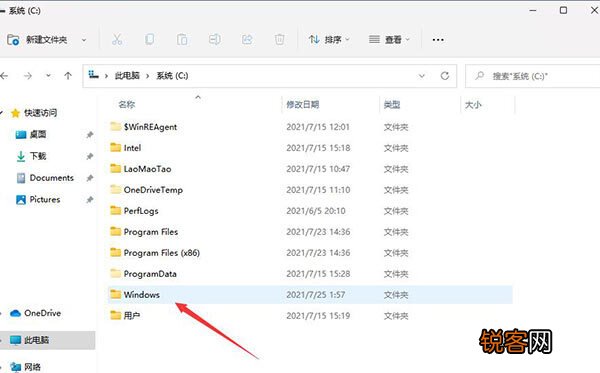Select the PerfLogs folder
600x373 pixels.
[141, 211]
